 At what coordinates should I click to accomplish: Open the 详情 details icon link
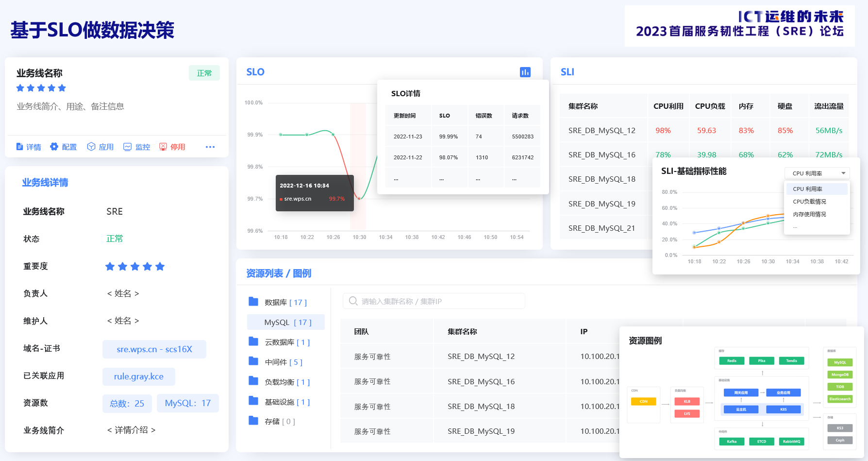[x=20, y=147]
